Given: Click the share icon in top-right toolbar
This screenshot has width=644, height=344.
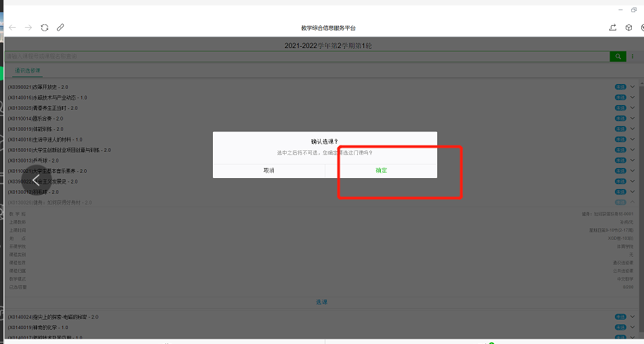Looking at the screenshot, I should 613,28.
